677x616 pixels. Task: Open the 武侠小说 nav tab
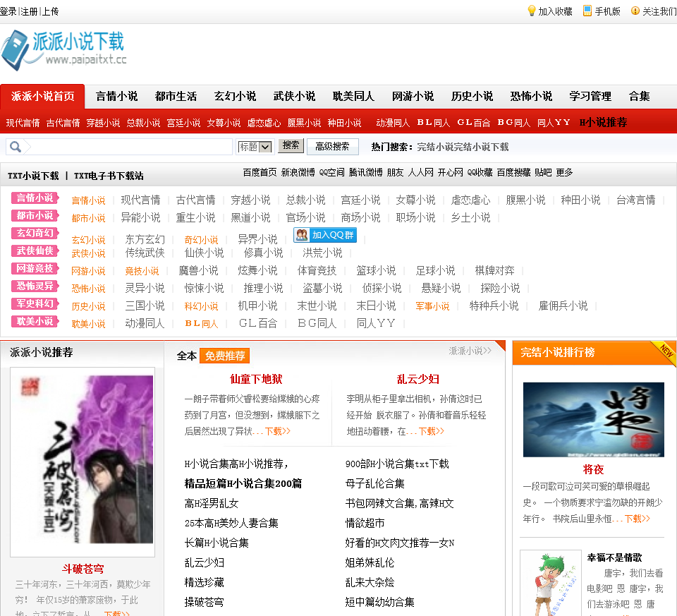click(294, 97)
